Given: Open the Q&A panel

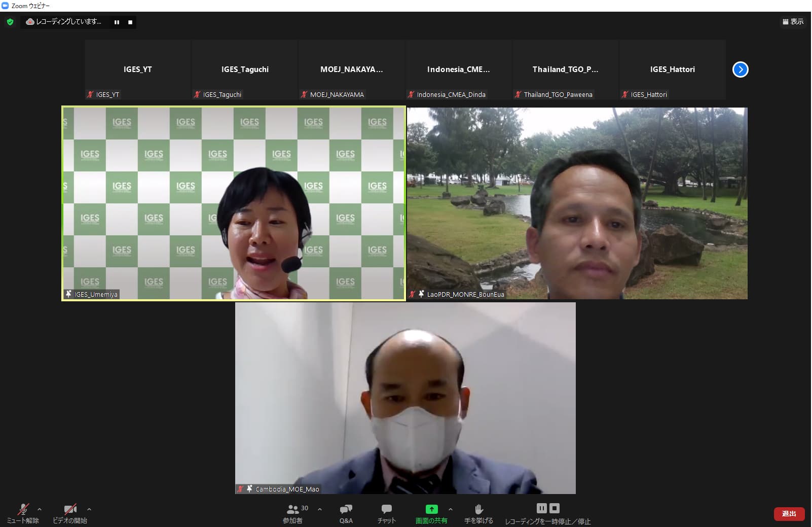Looking at the screenshot, I should click(x=346, y=509).
